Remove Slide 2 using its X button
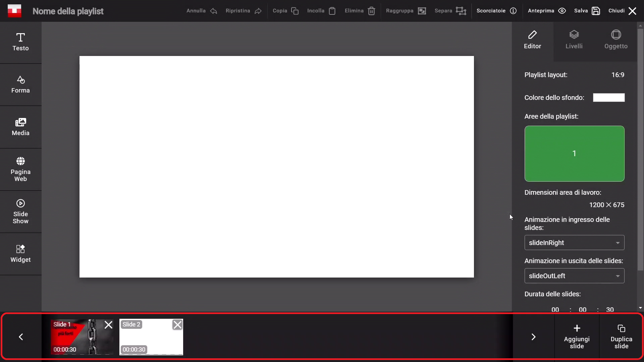 (177, 324)
